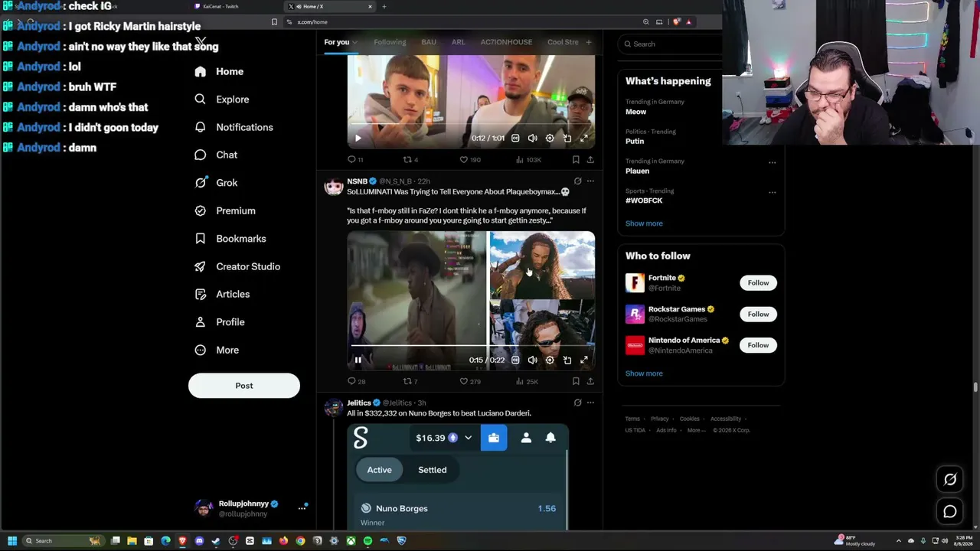Click the Post button

tap(244, 386)
